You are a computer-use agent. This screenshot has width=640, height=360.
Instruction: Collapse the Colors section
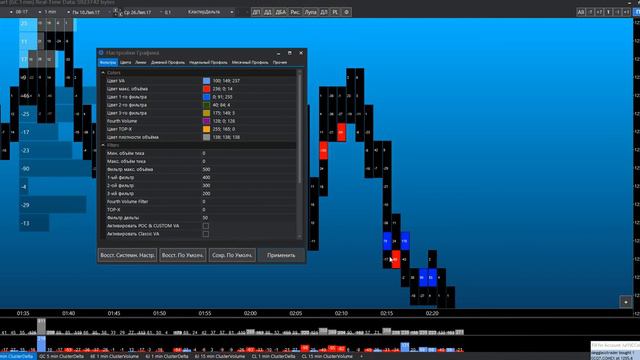click(x=103, y=73)
